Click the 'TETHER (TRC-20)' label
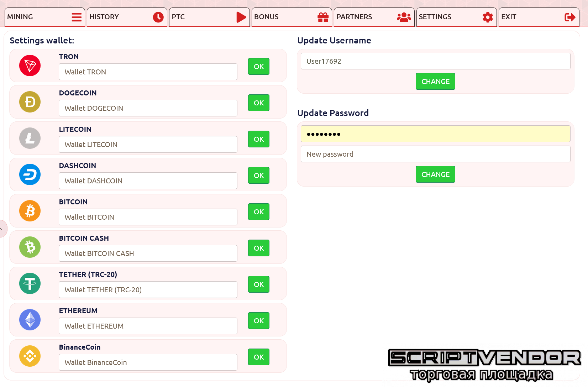Viewport: 588px width, 387px height. click(x=88, y=274)
